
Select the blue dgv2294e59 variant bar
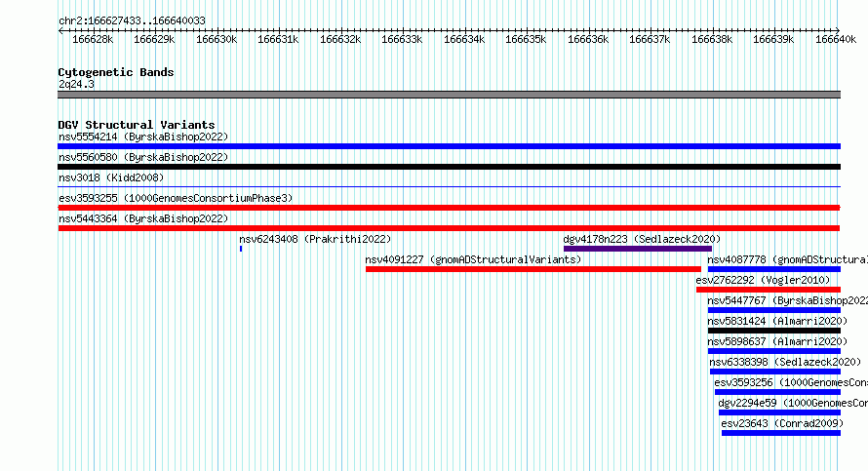point(779,412)
